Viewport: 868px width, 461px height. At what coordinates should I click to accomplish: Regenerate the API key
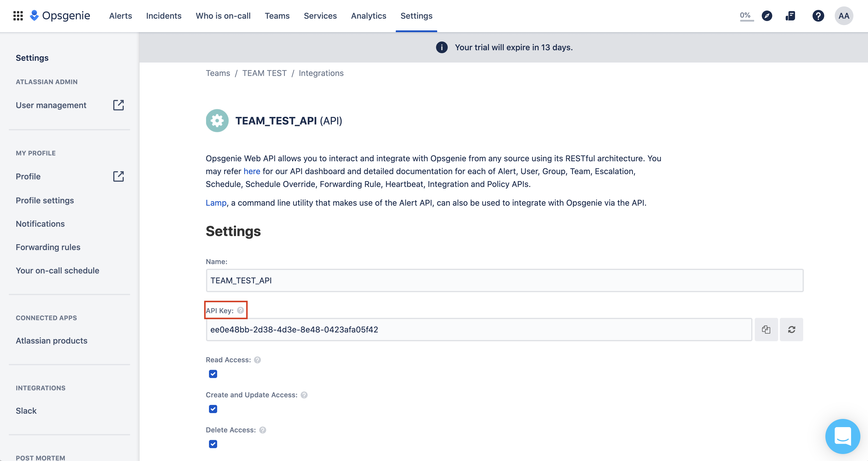click(792, 330)
